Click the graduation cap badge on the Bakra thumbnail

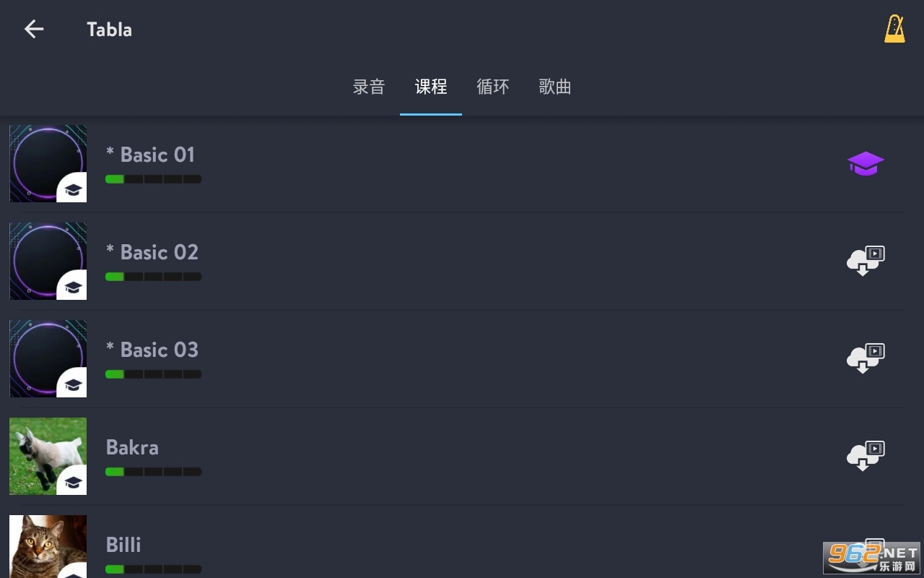click(73, 482)
